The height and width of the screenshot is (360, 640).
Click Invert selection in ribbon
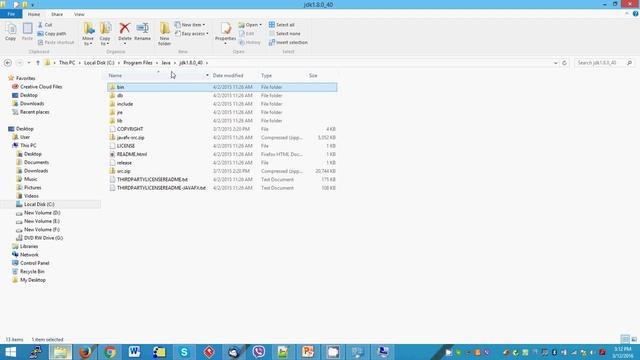tap(288, 42)
